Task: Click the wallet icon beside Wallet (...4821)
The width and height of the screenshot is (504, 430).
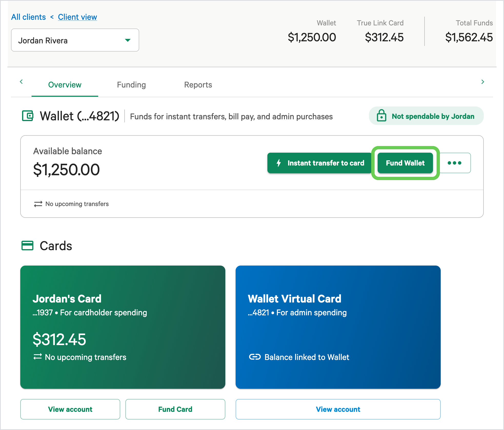Action: pos(28,116)
